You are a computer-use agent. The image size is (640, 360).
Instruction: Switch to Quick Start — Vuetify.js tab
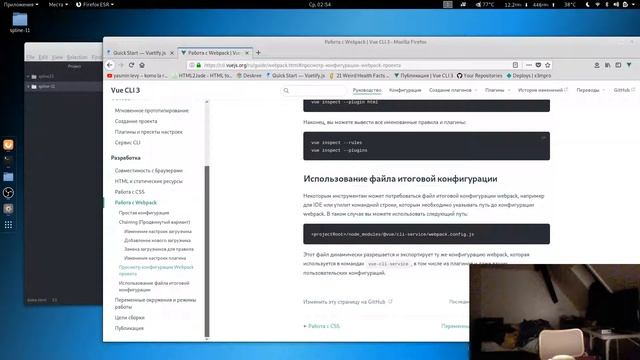tap(139, 53)
